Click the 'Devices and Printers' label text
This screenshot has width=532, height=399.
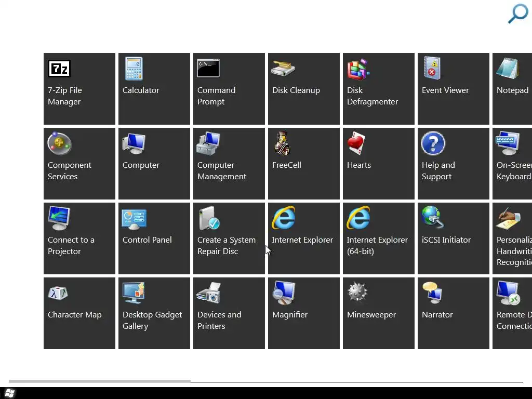pos(219,320)
